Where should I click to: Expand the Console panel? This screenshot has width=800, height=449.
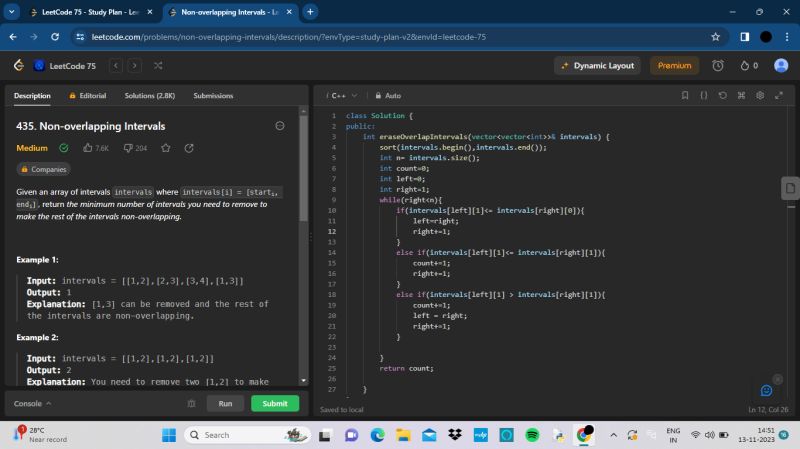[33, 404]
